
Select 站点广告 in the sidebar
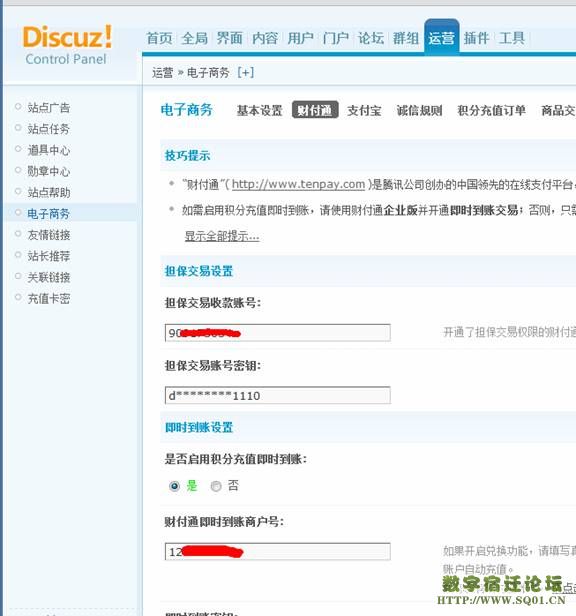49,107
